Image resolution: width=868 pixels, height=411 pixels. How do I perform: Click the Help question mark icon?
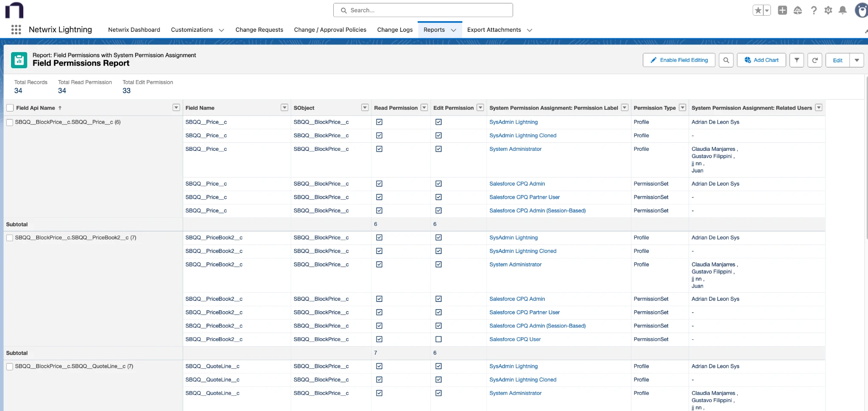pyautogui.click(x=813, y=10)
